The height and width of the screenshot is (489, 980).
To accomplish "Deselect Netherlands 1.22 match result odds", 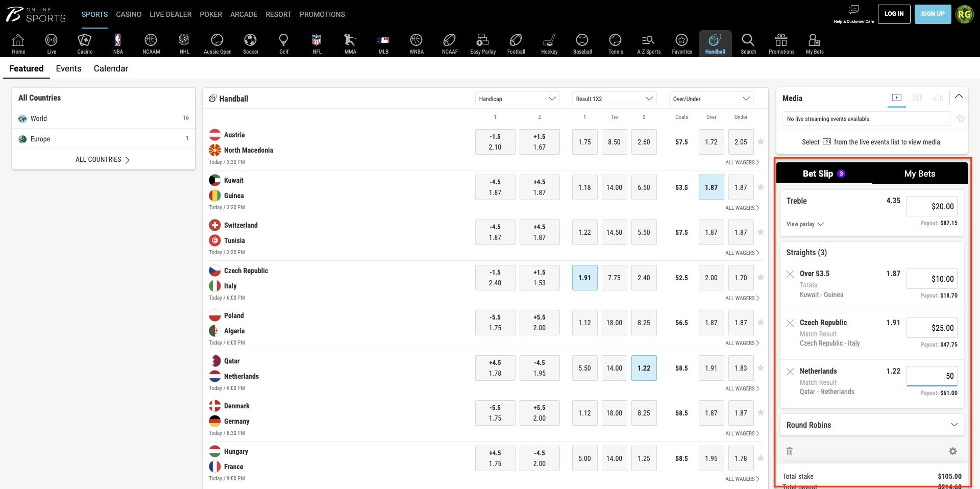I will tap(644, 368).
